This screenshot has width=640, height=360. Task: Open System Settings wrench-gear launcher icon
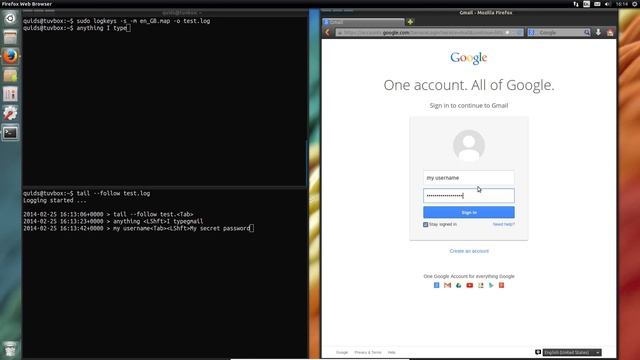click(x=10, y=114)
